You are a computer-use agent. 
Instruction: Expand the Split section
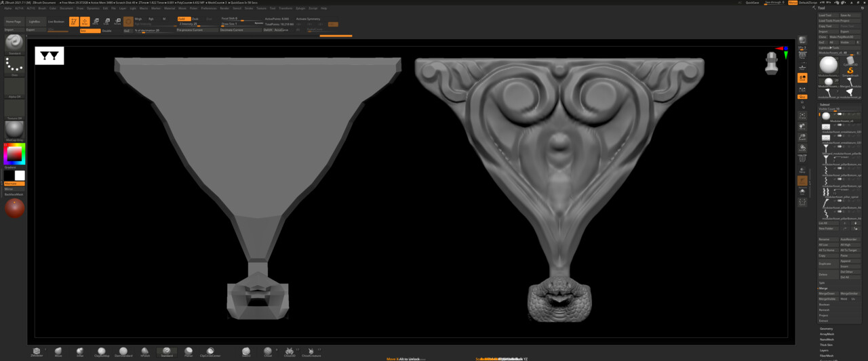point(822,282)
